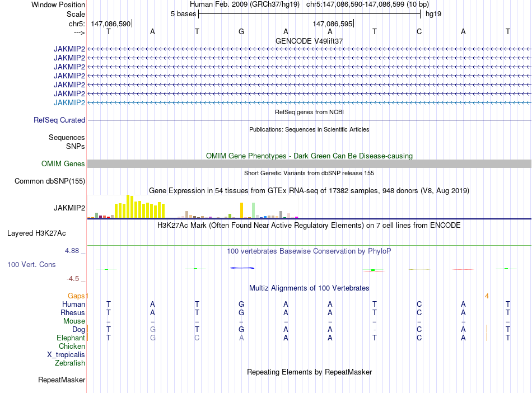Open the 'RefSeq Curated' track label
The image size is (532, 393).
tap(59, 120)
